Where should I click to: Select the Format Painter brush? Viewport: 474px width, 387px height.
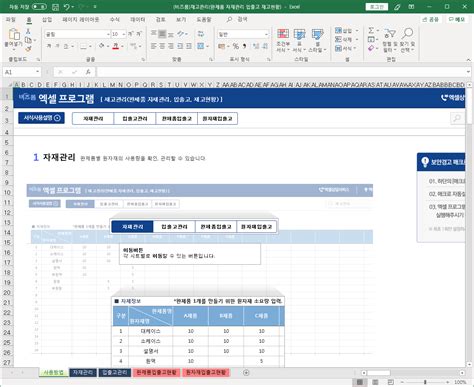(x=28, y=49)
